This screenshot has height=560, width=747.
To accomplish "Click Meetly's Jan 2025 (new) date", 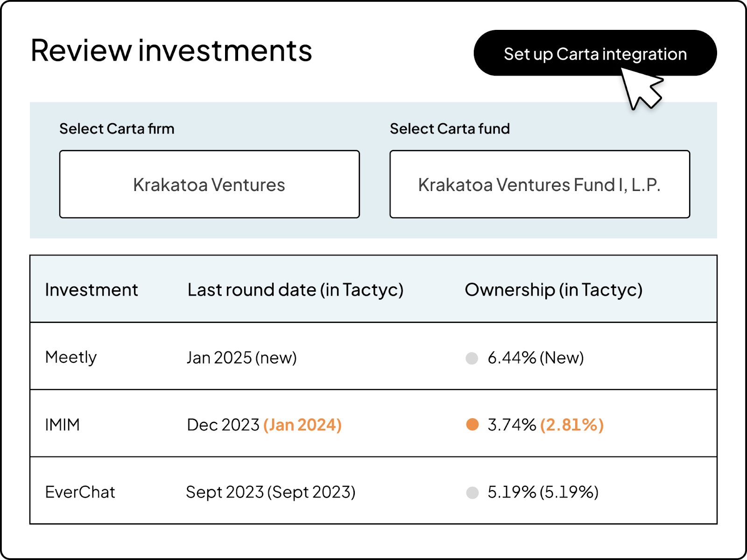I will 241,358.
